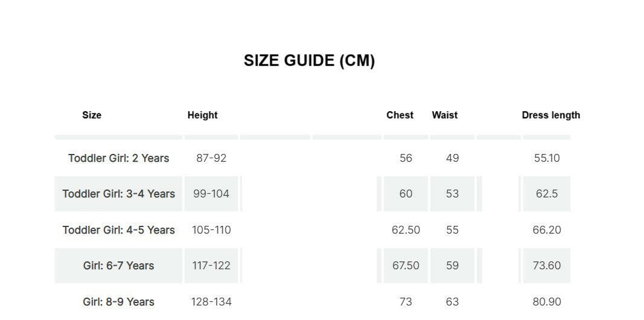Image resolution: width=644 pixels, height=320 pixels.
Task: Click waist value 63
Action: coord(452,302)
